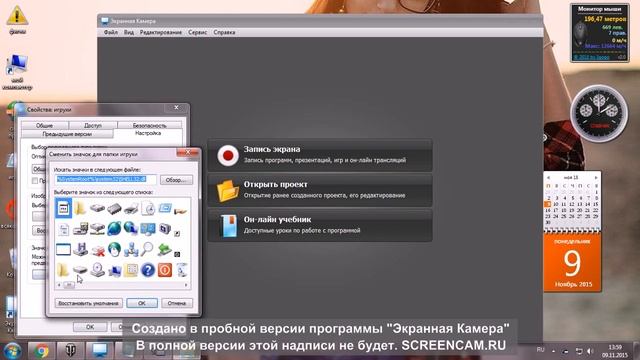Click the Windows Start orb
Viewport: 640px width, 360px height.
[x=12, y=351]
